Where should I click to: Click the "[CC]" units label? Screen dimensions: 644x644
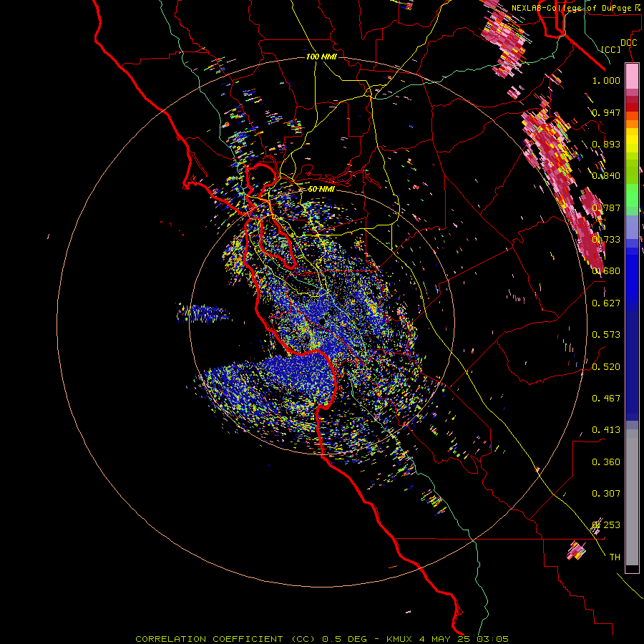pos(611,49)
